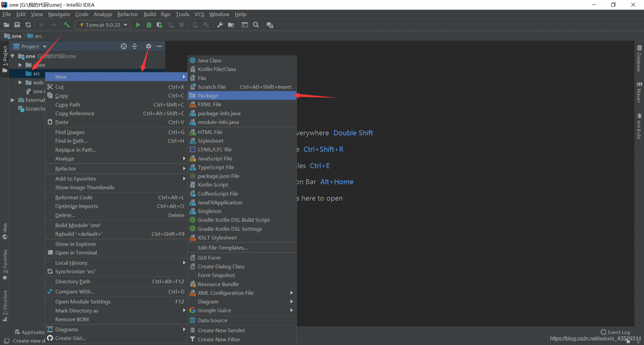This screenshot has height=345, width=644.
Task: Select package-info.java in New submenu
Action: (x=242, y=113)
